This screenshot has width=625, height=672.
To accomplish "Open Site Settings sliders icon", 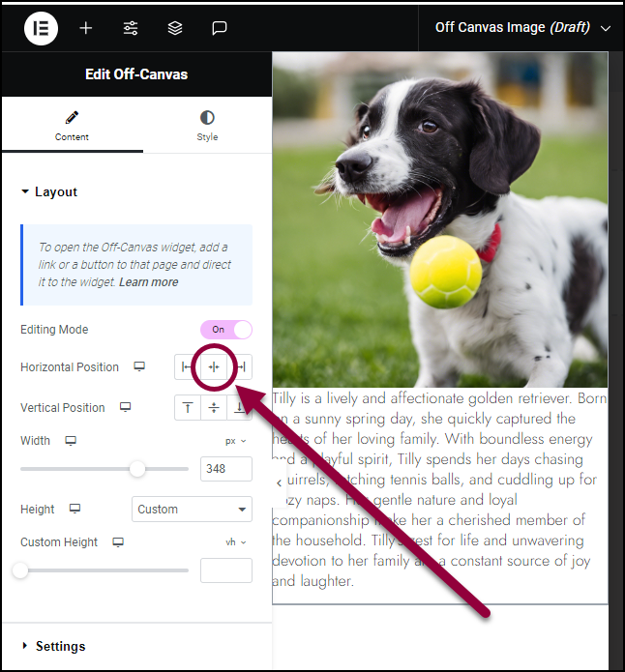I will 131,28.
